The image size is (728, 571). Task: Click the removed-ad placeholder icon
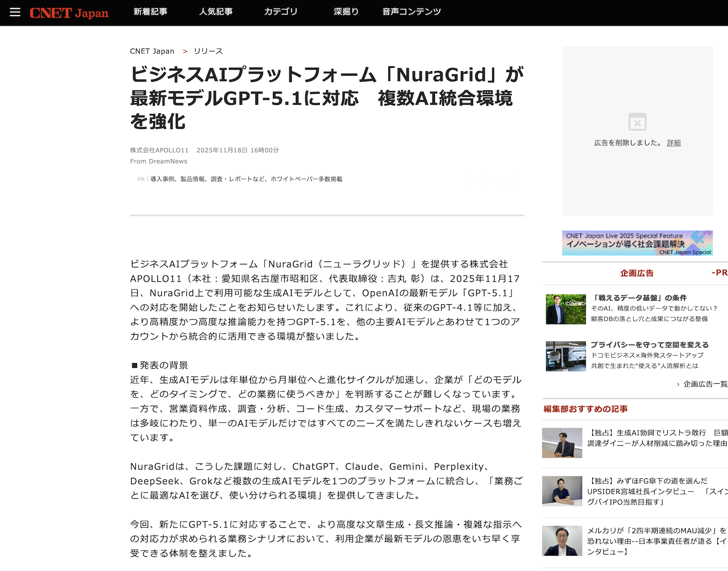coord(637,122)
